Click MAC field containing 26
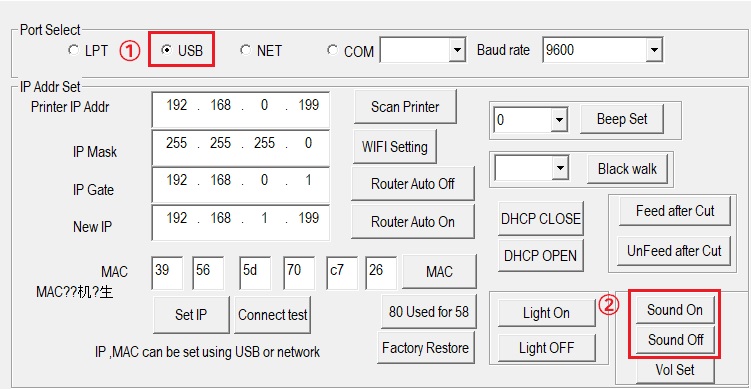Screen dimensions: 751x389 click(381, 273)
